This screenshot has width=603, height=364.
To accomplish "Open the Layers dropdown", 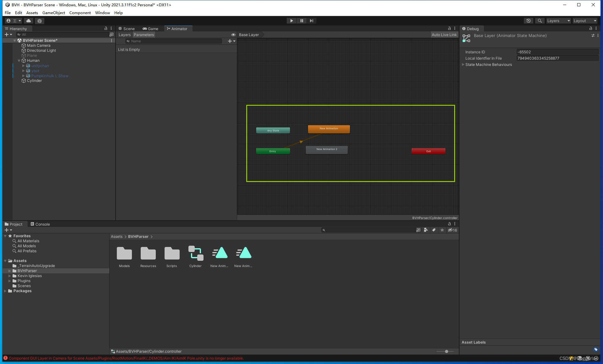I will tap(558, 21).
